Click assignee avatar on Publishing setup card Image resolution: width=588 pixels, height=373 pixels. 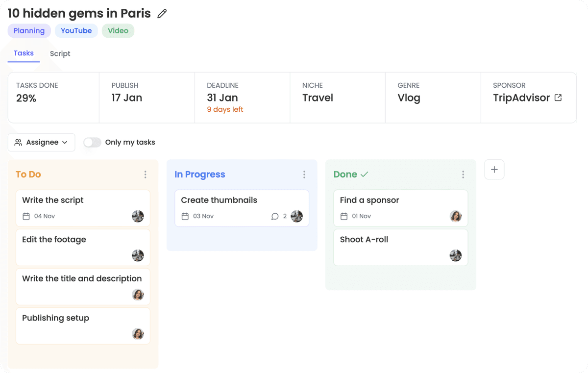[x=138, y=334]
